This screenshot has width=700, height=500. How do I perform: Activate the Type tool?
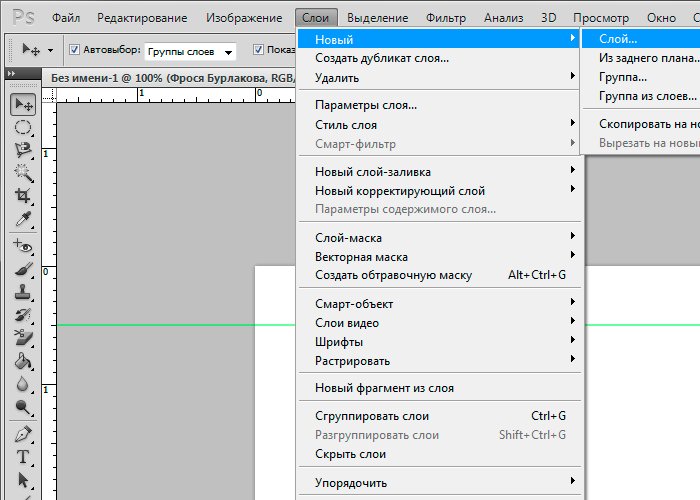[x=23, y=457]
